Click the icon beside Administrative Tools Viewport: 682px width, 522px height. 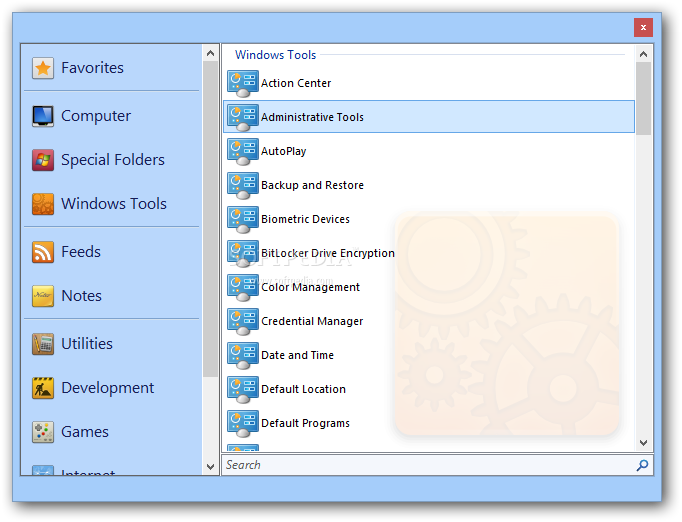pos(243,117)
